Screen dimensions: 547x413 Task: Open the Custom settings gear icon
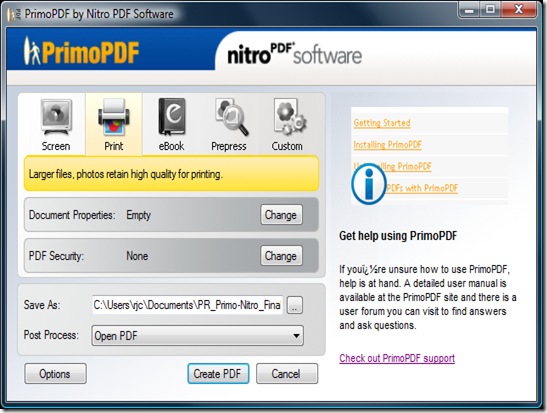(x=289, y=117)
